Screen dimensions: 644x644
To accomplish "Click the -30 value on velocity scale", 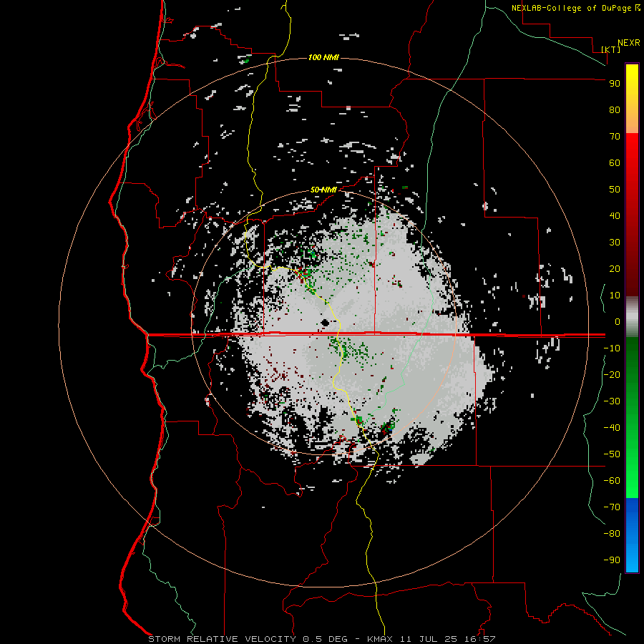I will pos(612,401).
